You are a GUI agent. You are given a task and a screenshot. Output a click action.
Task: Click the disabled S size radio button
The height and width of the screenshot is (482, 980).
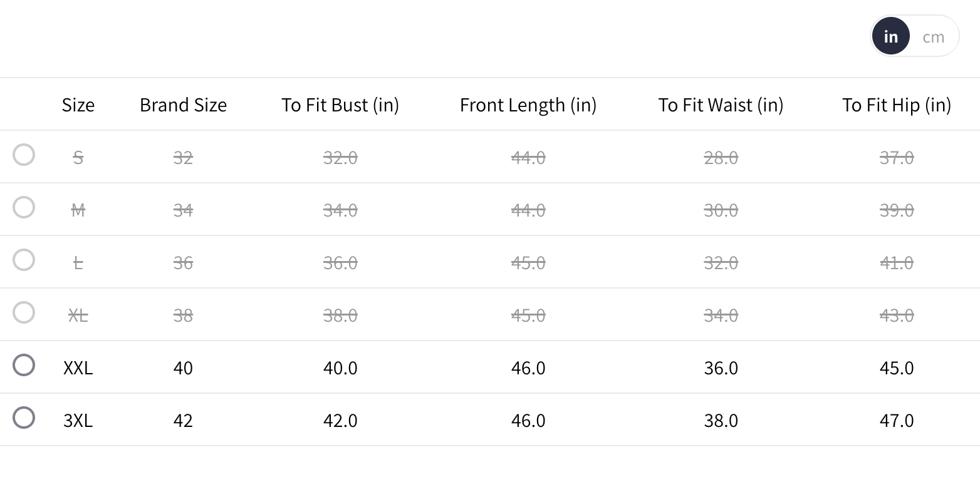[x=24, y=155]
